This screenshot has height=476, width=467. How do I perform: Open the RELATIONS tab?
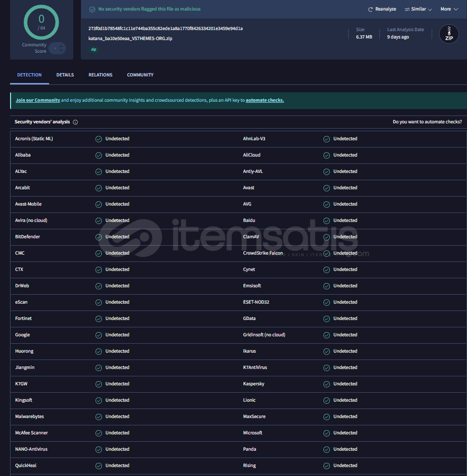pyautogui.click(x=100, y=75)
